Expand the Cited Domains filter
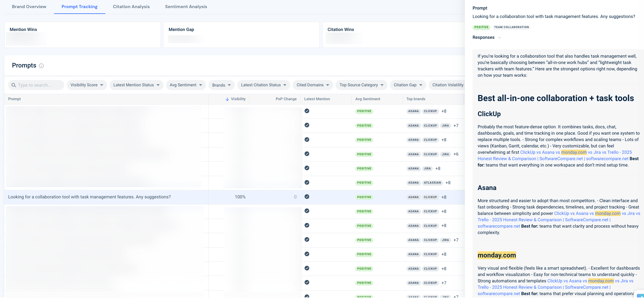Viewport: 644px width, 298px height. 313,85
